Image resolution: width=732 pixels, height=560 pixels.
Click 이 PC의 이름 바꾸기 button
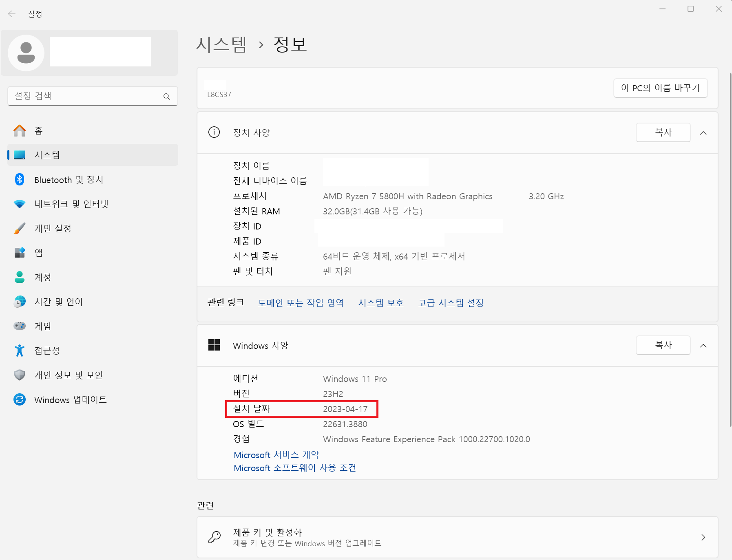(660, 88)
